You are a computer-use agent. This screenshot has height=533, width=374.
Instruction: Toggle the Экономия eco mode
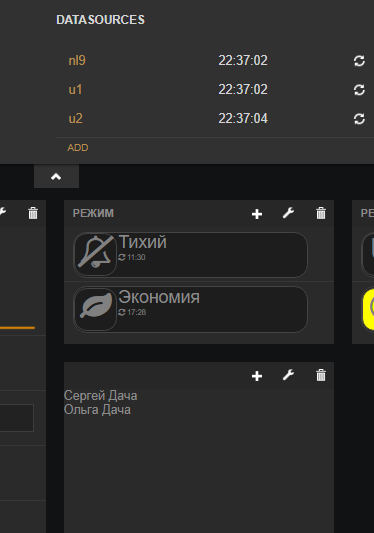pos(190,309)
